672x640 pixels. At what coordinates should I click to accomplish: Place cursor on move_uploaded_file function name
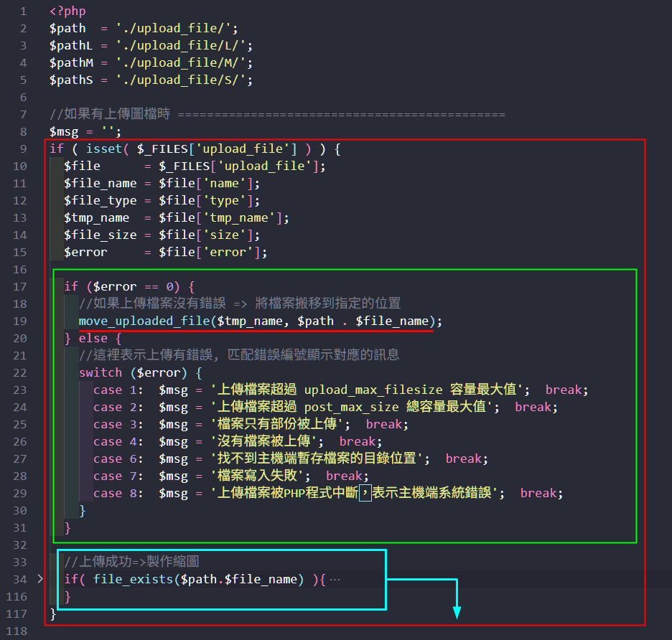(x=144, y=321)
